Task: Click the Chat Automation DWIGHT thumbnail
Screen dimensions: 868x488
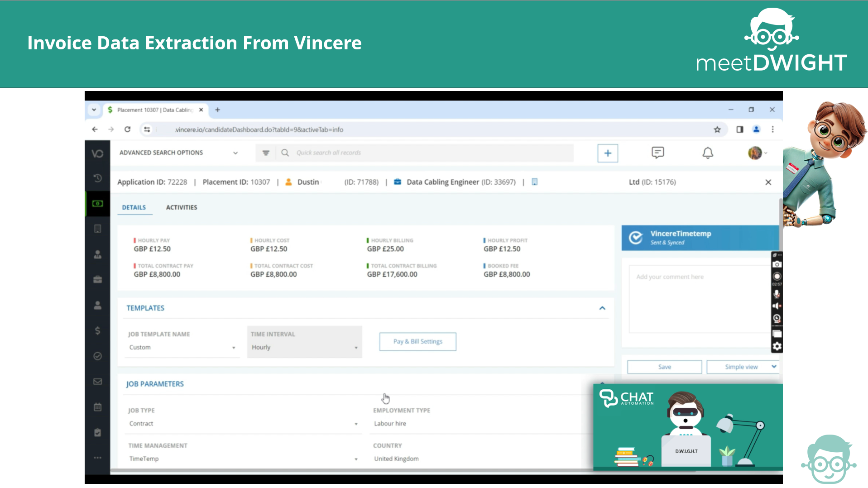Action: pos(688,427)
